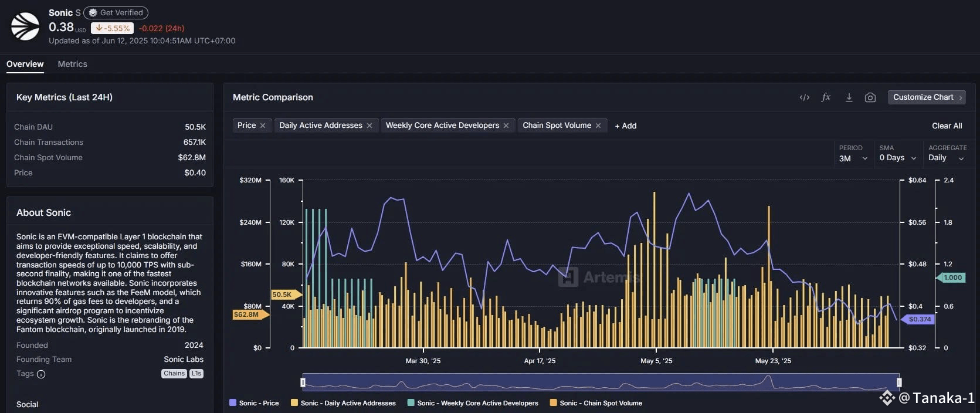
Task: Click the chart time range navigator
Action: (x=601, y=382)
